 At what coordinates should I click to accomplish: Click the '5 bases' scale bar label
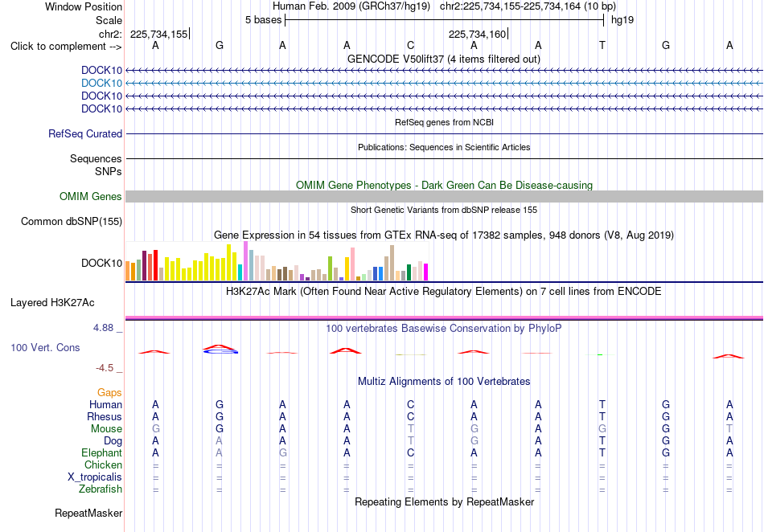point(263,20)
